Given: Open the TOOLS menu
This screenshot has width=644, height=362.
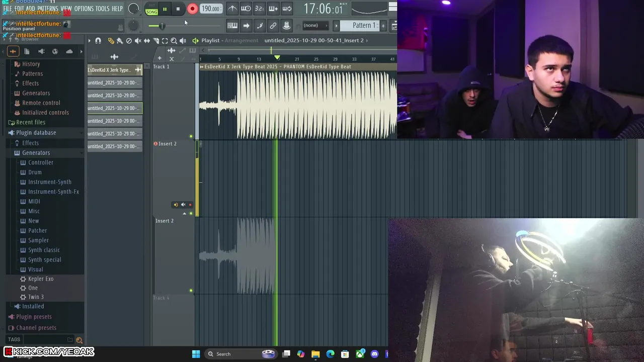Looking at the screenshot, I should coord(103,9).
